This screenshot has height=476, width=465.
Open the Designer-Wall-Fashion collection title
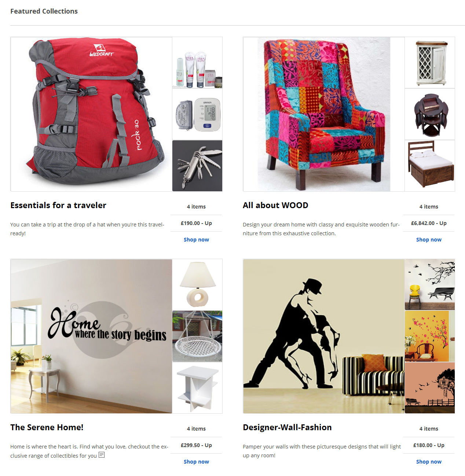[x=287, y=427]
